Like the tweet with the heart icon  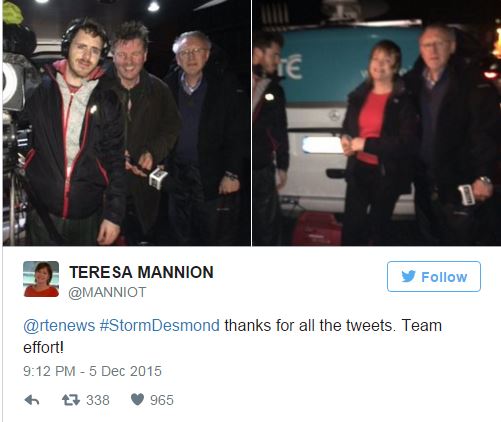[137, 399]
